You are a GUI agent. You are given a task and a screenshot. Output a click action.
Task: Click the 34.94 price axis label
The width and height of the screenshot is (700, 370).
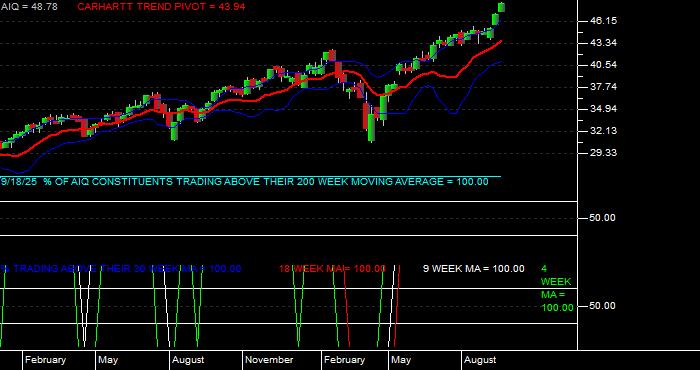pyautogui.click(x=604, y=109)
